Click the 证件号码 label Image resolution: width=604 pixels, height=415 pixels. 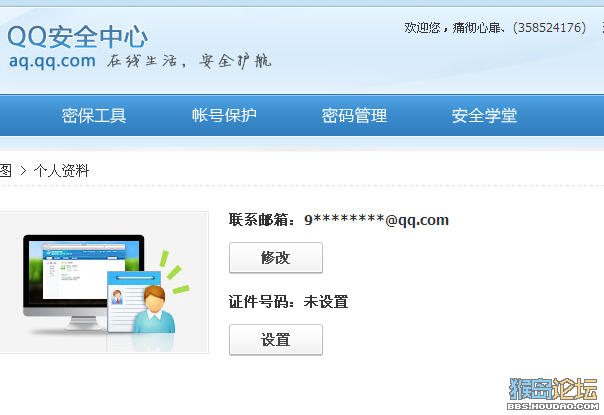[x=262, y=302]
